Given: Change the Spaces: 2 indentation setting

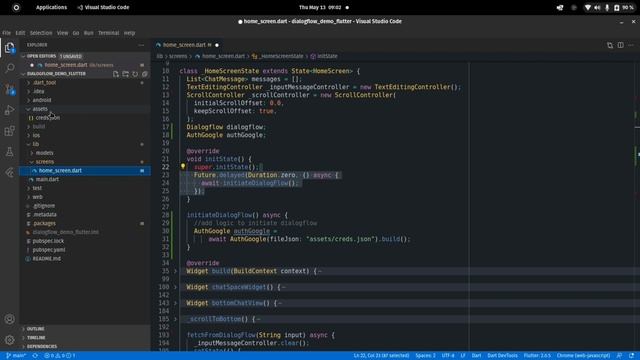Looking at the screenshot, I should pos(425,356).
